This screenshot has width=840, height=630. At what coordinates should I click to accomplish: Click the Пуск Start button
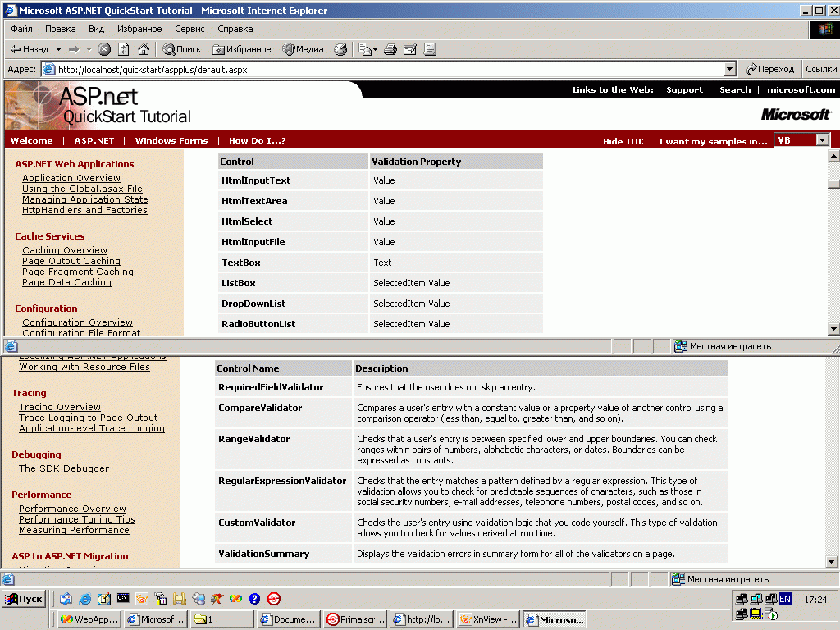pyautogui.click(x=24, y=598)
